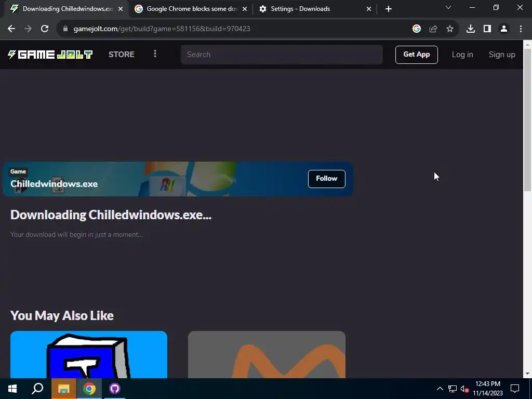The width and height of the screenshot is (532, 399).
Task: Focus the Game Jolt Search field
Action: tap(282, 55)
